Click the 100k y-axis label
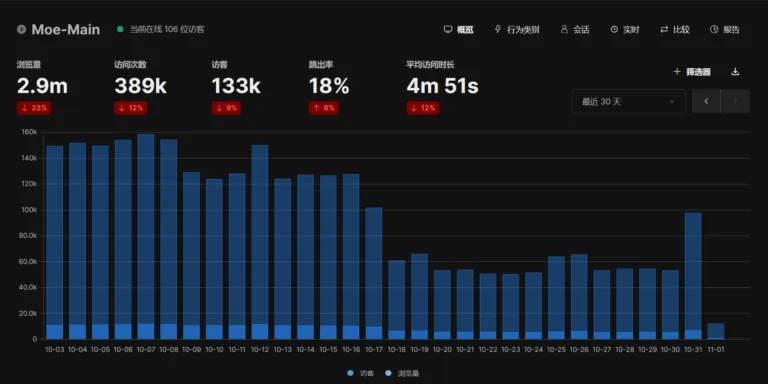Screen dimensions: 768x384 (x=29, y=210)
